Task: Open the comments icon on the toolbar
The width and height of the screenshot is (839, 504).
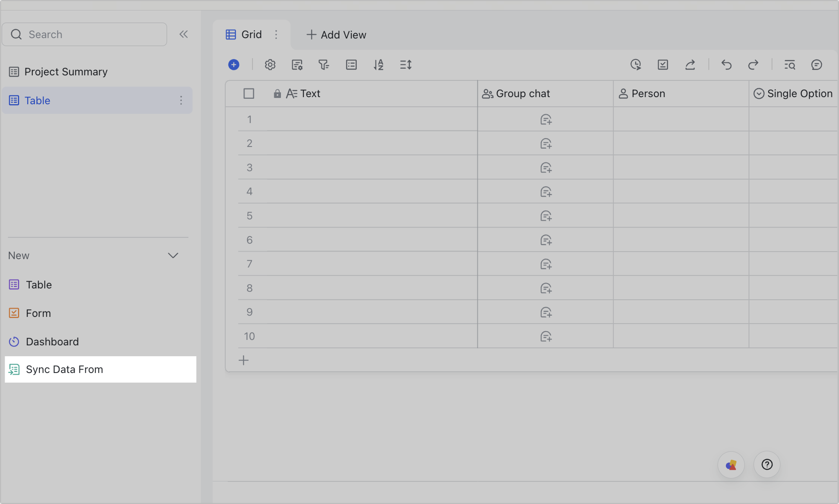Action: tap(817, 64)
